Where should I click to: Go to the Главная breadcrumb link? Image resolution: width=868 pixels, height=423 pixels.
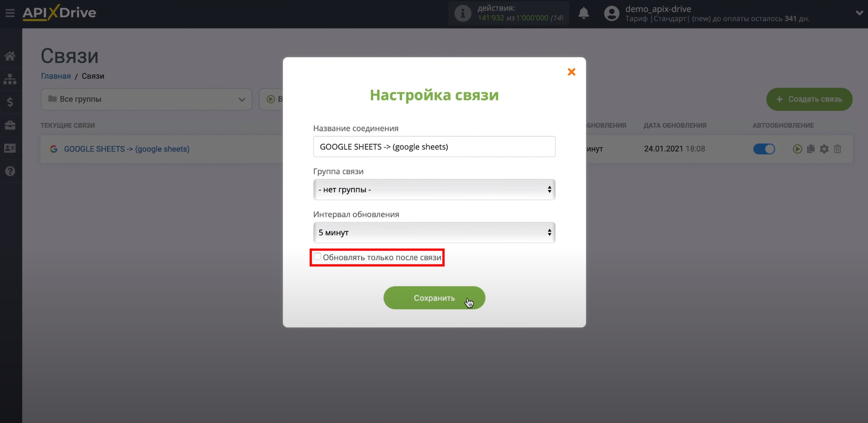tap(56, 76)
